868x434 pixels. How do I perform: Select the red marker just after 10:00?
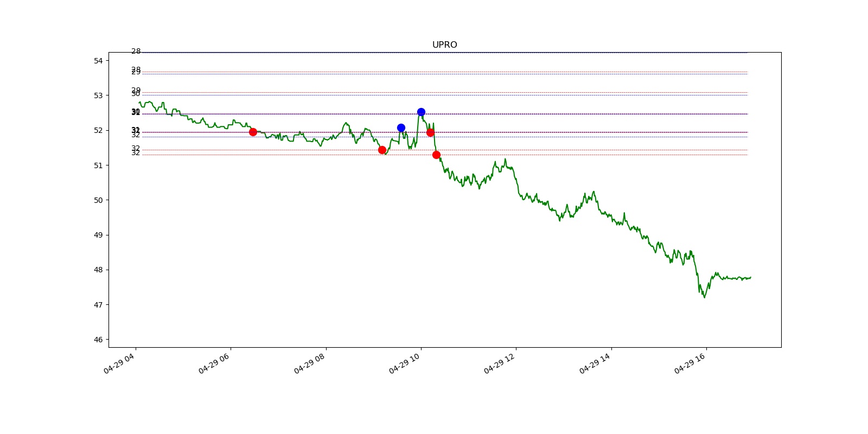430,132
